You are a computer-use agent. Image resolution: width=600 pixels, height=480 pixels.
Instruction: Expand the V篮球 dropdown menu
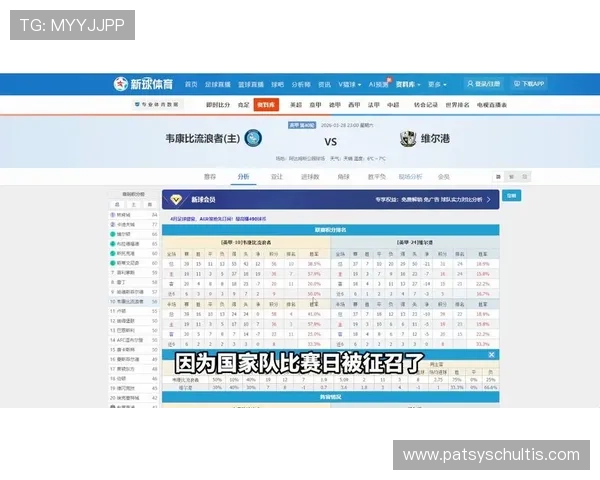(349, 84)
